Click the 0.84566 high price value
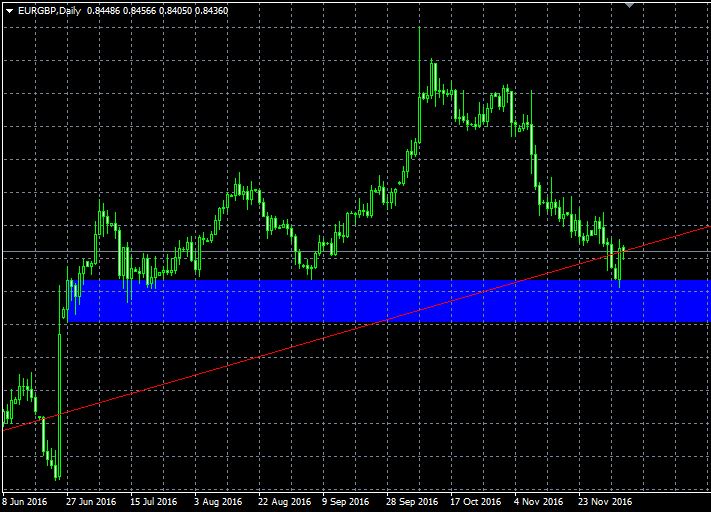This screenshot has height=512, width=711. pos(139,10)
